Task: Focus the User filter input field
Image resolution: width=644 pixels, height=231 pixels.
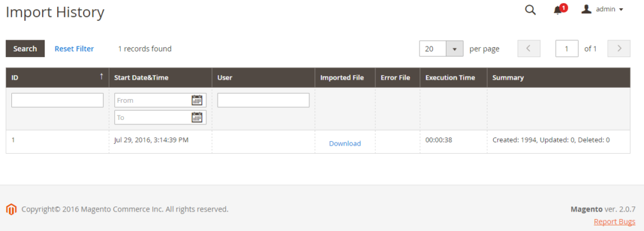Action: 264,100
